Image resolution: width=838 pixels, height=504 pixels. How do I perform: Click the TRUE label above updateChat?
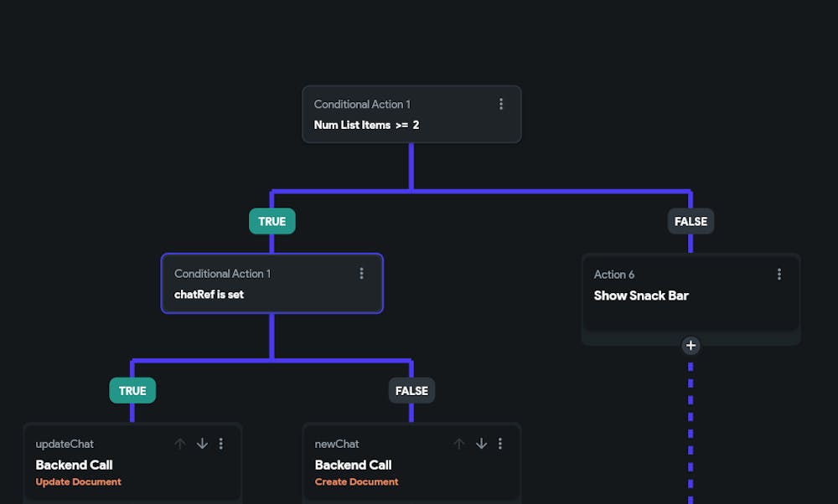[x=132, y=390]
